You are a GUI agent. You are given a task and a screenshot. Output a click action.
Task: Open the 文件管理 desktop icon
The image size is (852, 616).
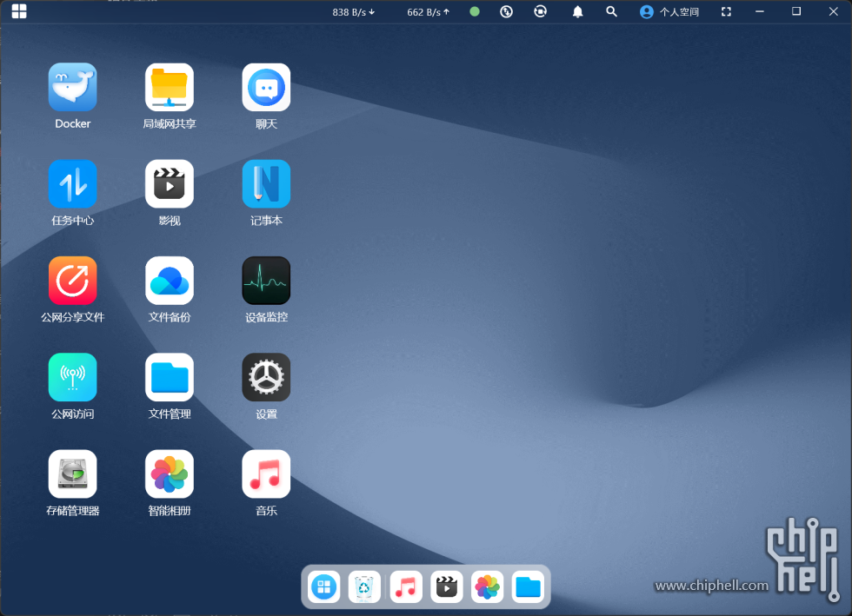[x=170, y=378]
